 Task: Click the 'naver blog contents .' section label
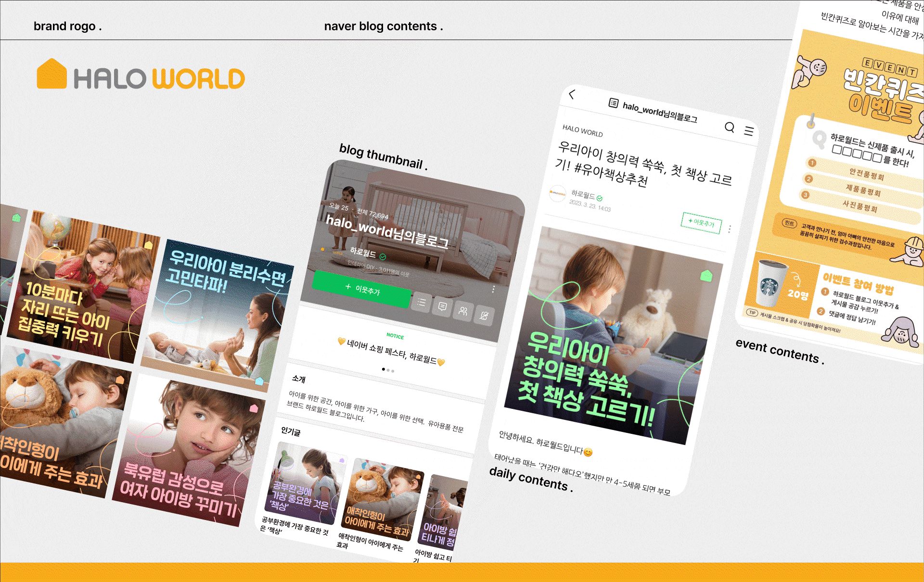click(x=384, y=26)
